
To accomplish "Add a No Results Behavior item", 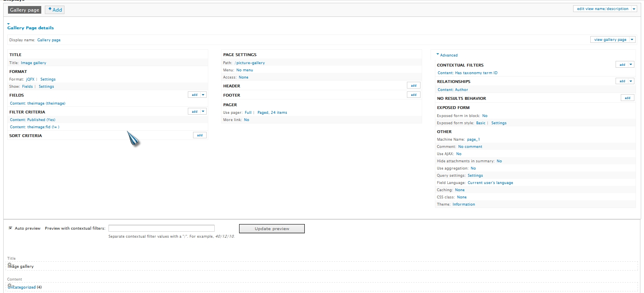I will click(628, 98).
